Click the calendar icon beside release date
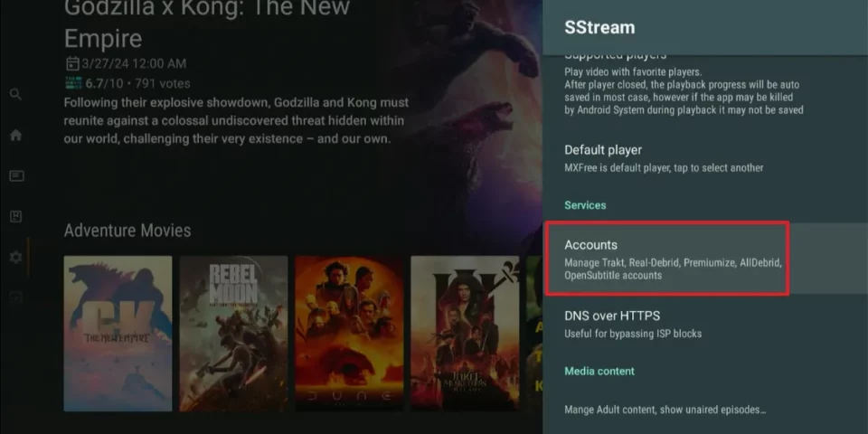 pyautogui.click(x=72, y=63)
